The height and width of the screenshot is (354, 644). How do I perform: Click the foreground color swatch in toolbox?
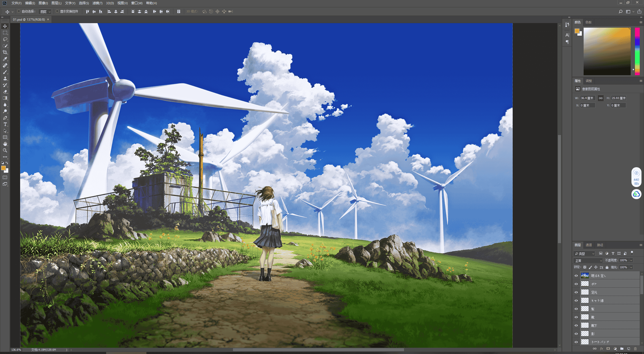[x=4, y=168]
